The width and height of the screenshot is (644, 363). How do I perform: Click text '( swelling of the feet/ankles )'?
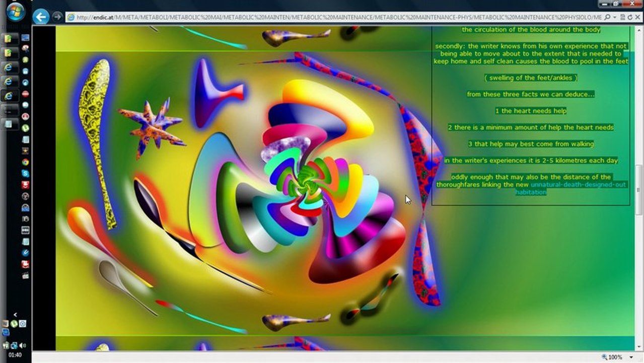click(x=531, y=78)
